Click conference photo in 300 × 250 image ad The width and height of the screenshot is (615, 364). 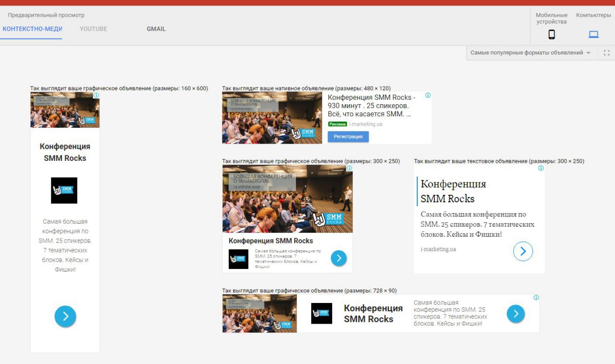tap(287, 199)
